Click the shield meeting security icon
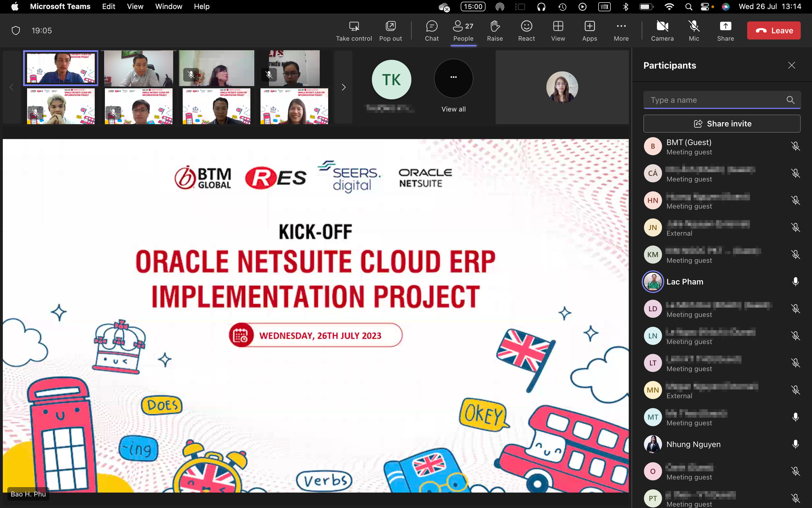Screen dimensions: 812x508 click(16, 30)
